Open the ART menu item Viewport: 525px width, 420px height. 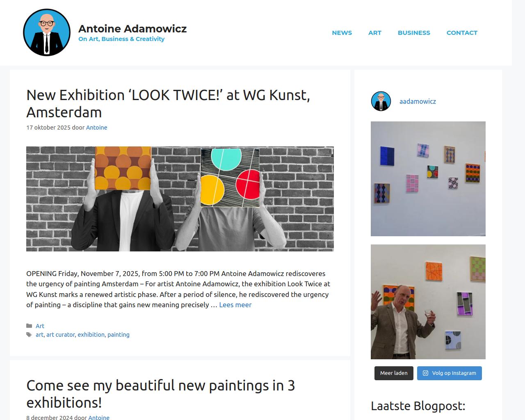point(375,33)
